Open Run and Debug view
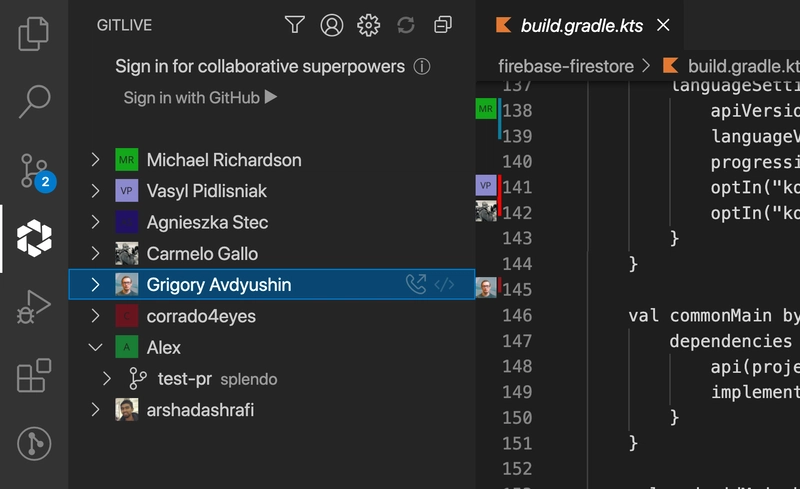Viewport: 800px width, 489px height. tap(34, 306)
